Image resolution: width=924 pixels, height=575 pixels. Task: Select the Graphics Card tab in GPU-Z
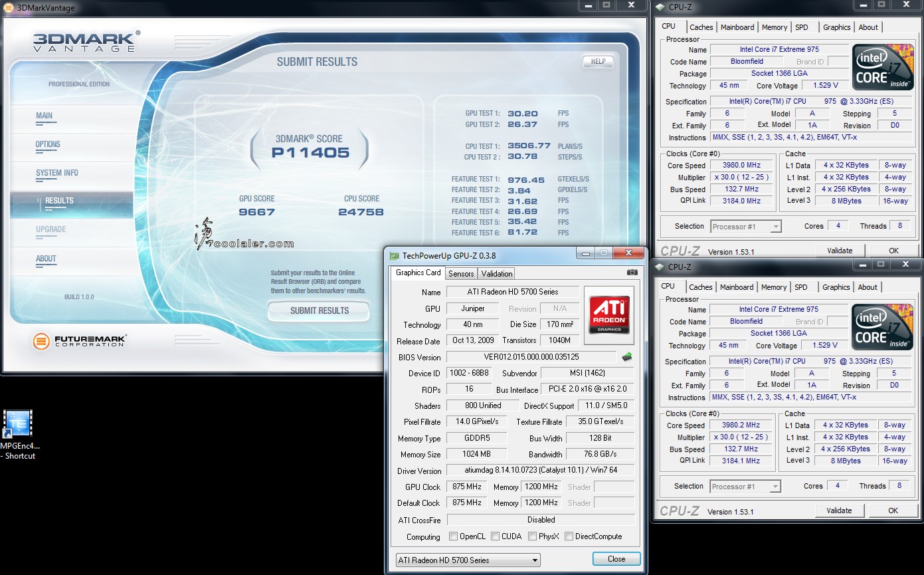[418, 273]
